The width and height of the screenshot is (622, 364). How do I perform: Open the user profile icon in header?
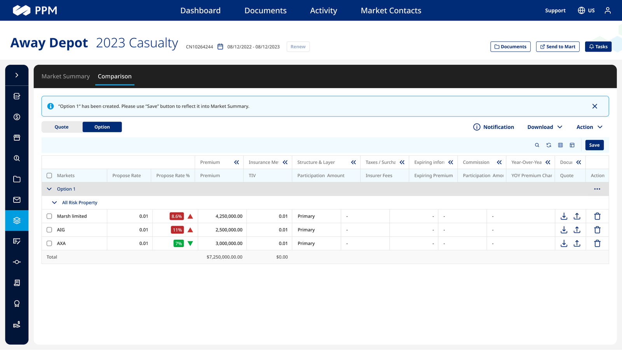(608, 10)
